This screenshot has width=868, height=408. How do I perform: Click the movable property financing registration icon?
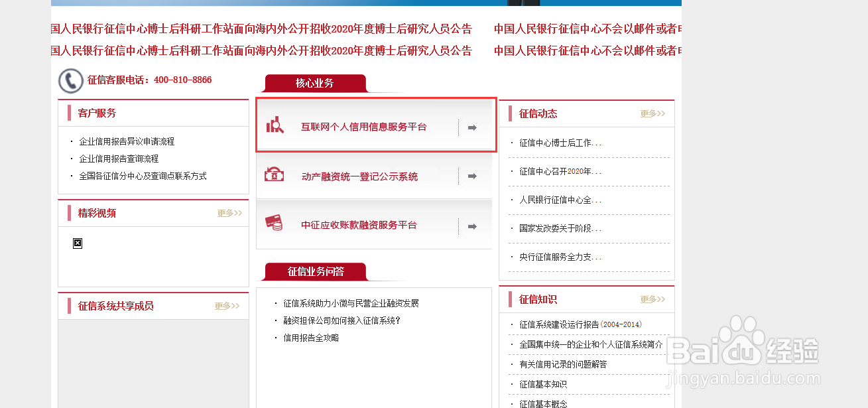[x=274, y=174]
